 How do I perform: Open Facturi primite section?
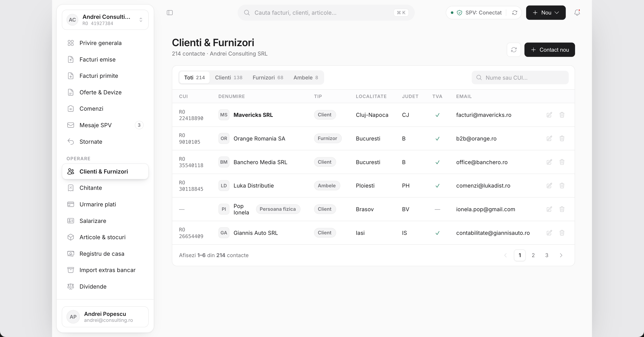point(105,76)
